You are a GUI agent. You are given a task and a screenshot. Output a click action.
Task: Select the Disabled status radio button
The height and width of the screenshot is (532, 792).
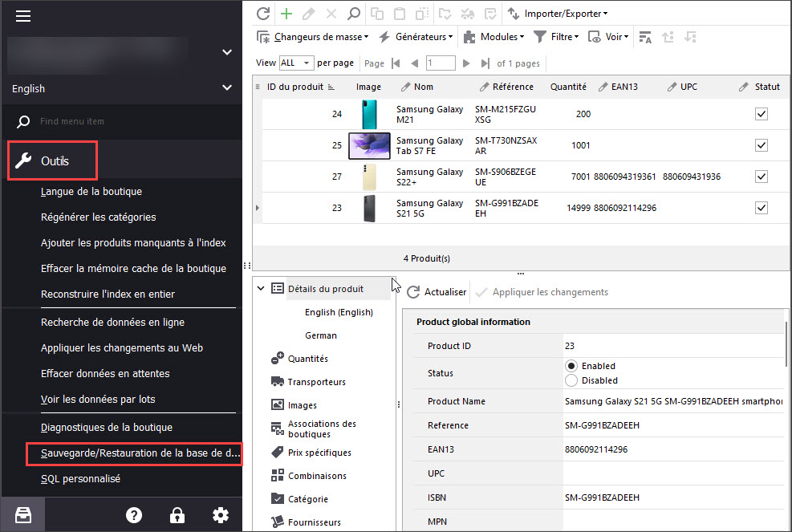[571, 380]
